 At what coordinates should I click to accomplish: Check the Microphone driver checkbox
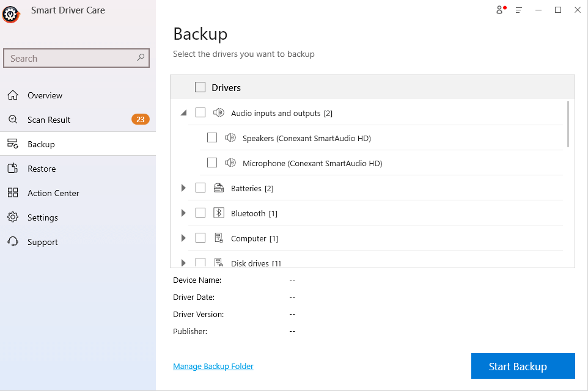(212, 163)
